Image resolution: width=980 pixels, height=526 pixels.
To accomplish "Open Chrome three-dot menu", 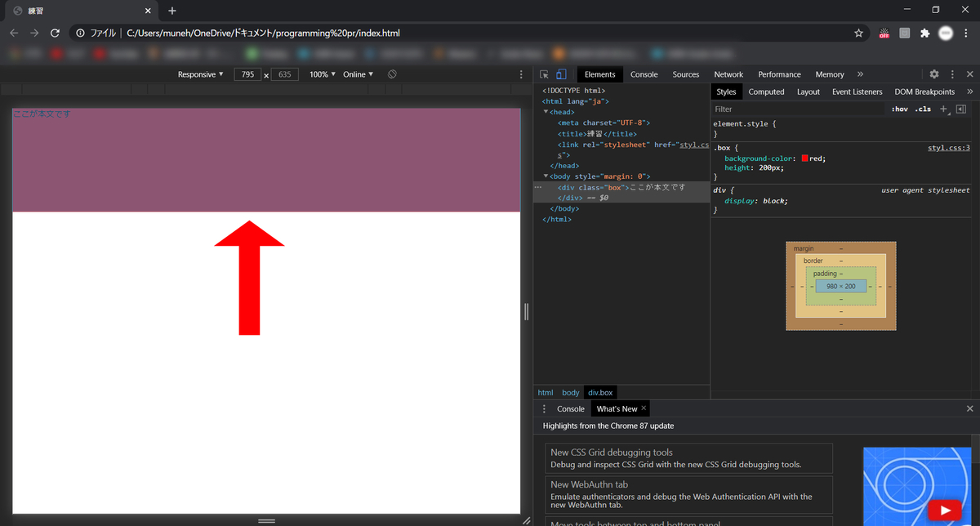I will coord(967,33).
